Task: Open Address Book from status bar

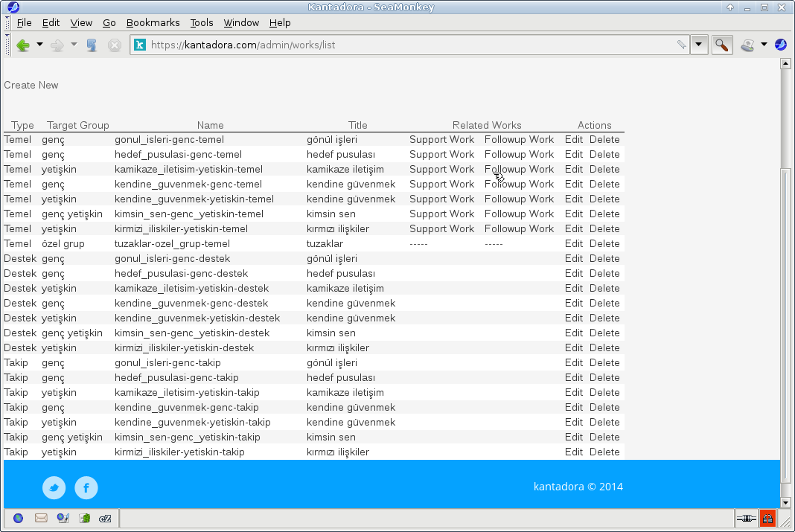Action: click(85, 519)
